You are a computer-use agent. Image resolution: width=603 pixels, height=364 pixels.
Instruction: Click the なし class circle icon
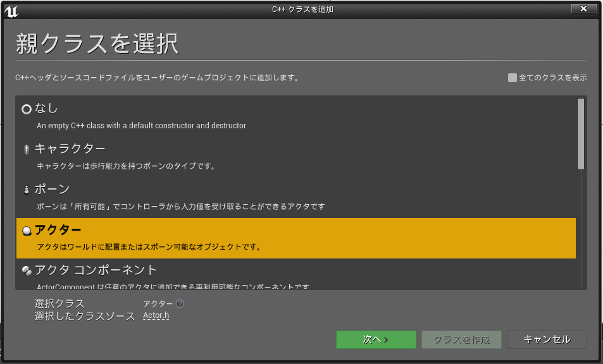27,109
